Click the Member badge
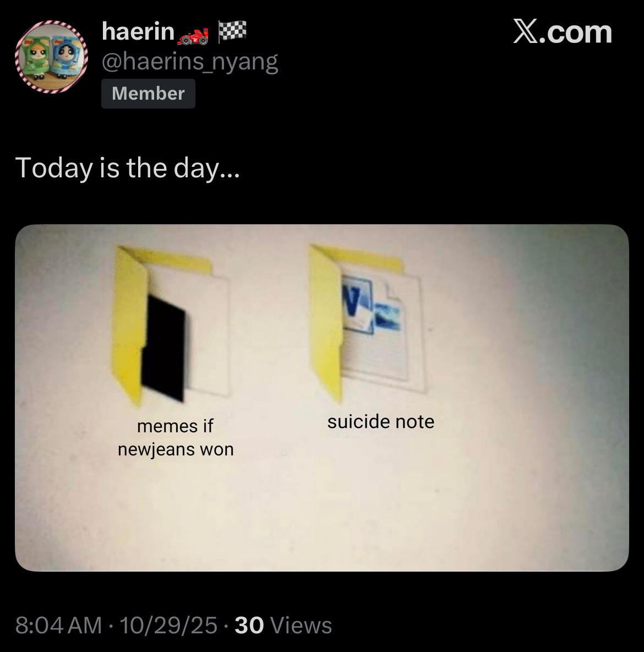644x652 pixels. pos(149,94)
